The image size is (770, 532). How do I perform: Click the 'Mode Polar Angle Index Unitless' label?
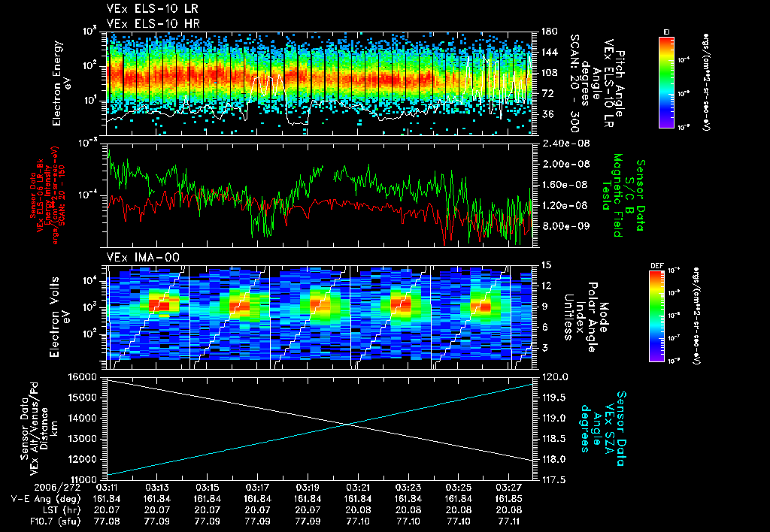pos(584,317)
